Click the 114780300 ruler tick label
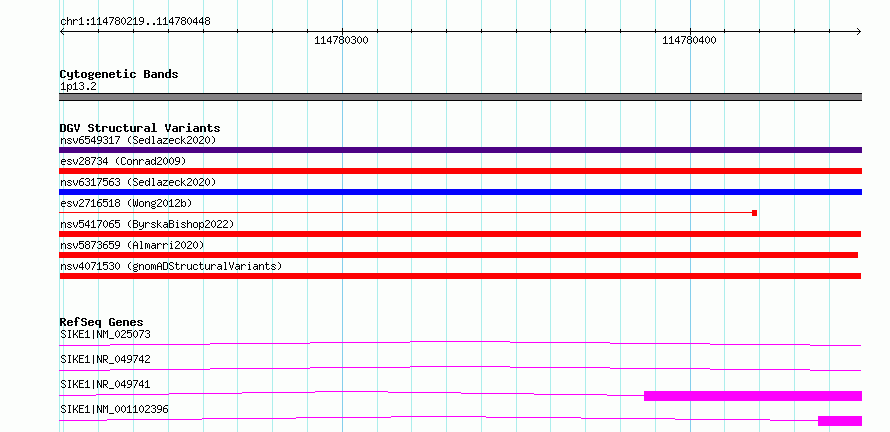 pyautogui.click(x=341, y=40)
